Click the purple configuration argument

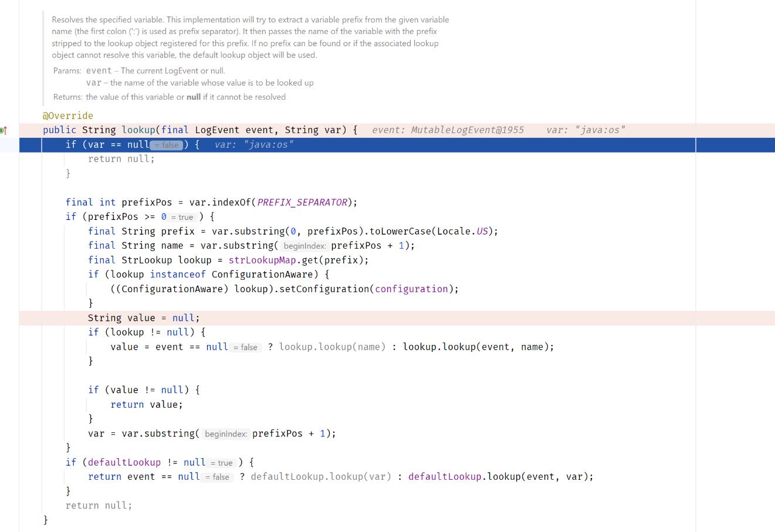point(412,289)
